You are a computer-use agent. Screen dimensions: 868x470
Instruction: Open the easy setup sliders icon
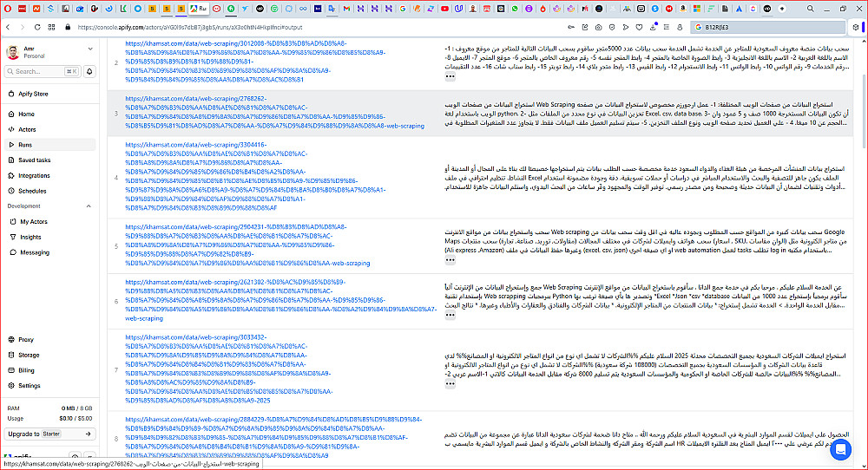[x=666, y=27]
